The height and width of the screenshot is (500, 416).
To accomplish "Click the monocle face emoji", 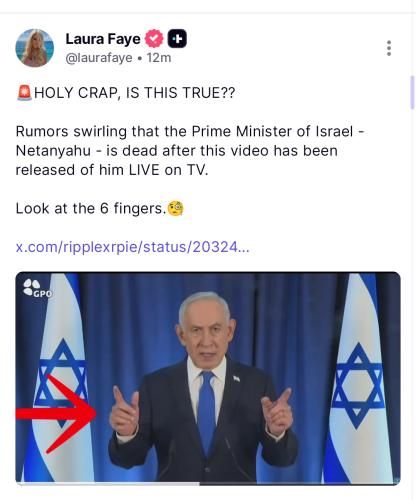I will 175,209.
